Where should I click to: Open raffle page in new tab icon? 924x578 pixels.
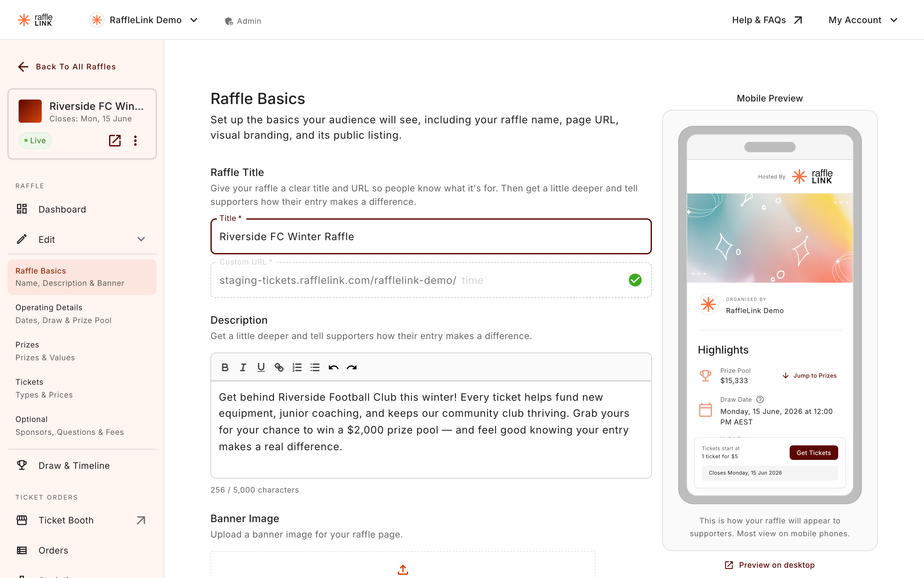(115, 140)
